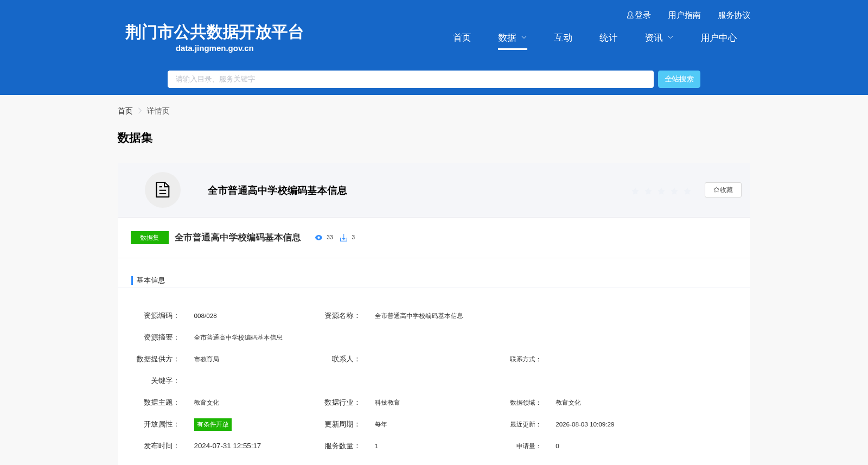This screenshot has height=465, width=868.
Task: Open 用户中心 in the navigation bar
Action: coord(719,37)
